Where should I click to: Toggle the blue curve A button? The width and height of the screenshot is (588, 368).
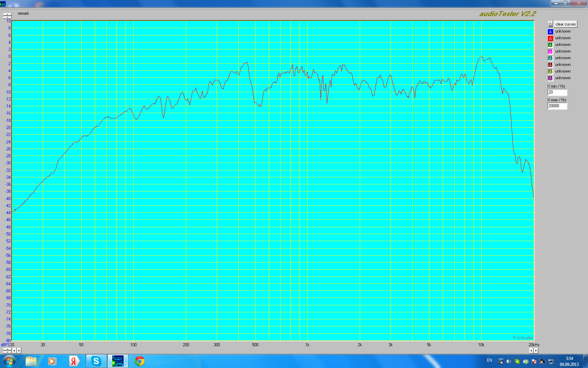coord(550,32)
